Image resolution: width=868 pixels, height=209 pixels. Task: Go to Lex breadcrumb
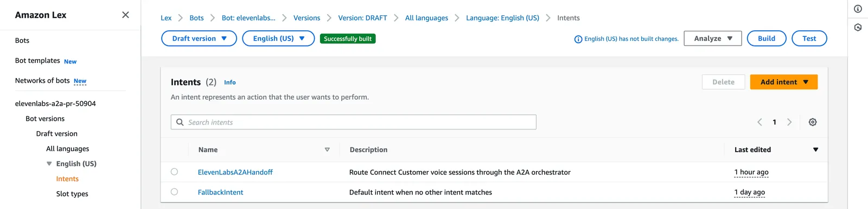tap(166, 18)
